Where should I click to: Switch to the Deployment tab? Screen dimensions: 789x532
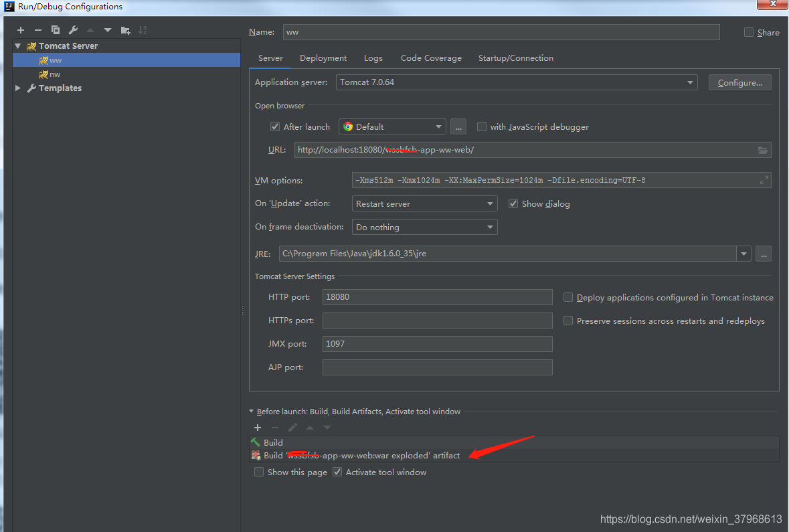coord(323,58)
